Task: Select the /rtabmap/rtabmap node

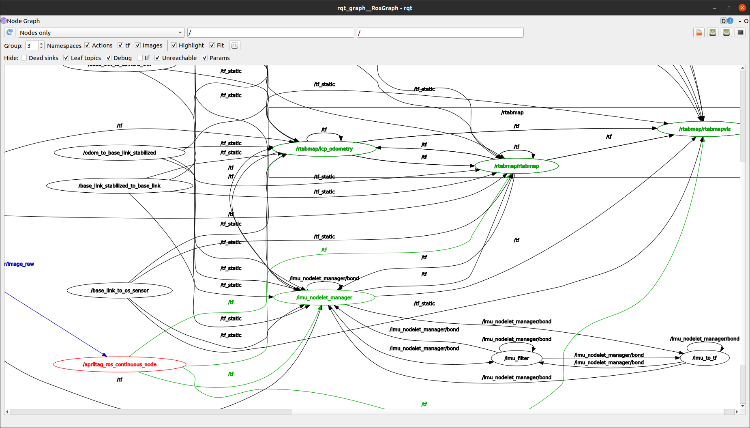Action: [516, 165]
